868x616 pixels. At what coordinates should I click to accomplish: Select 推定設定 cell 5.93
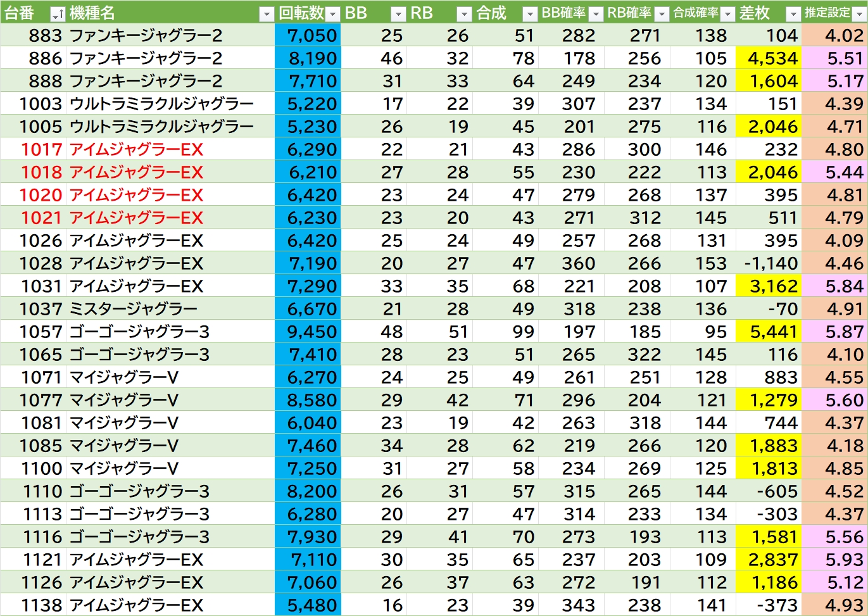pyautogui.click(x=834, y=560)
